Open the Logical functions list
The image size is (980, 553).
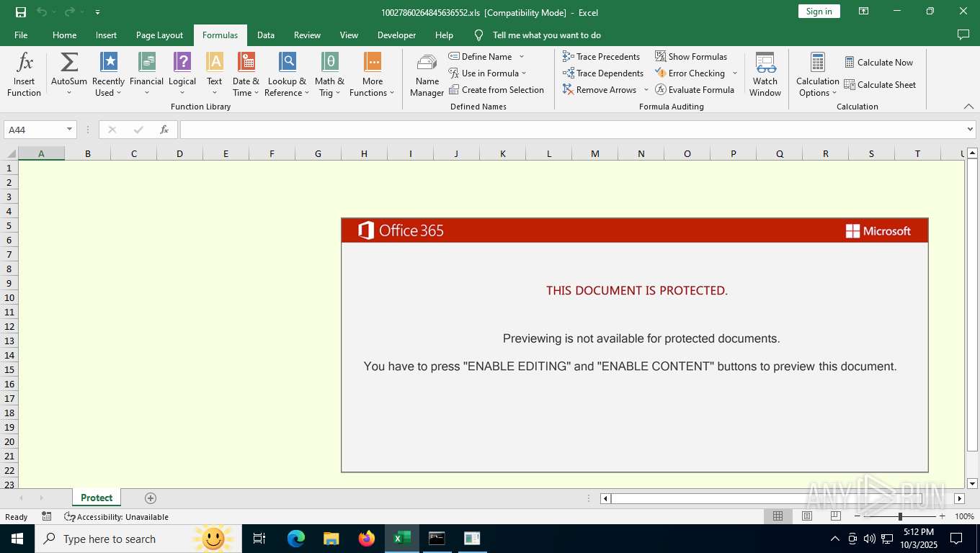(x=182, y=74)
